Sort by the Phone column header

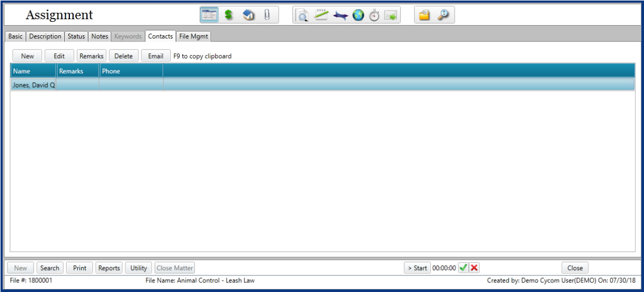point(131,71)
